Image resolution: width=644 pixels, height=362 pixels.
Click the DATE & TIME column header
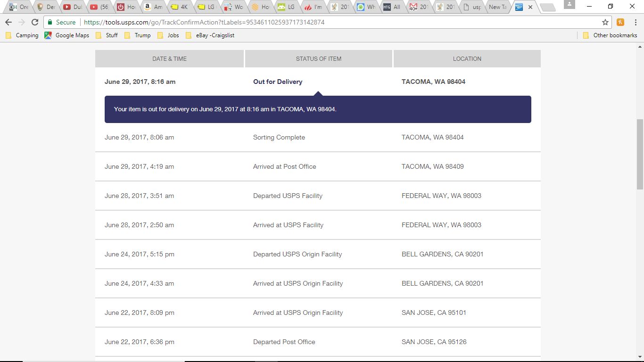[x=169, y=59]
